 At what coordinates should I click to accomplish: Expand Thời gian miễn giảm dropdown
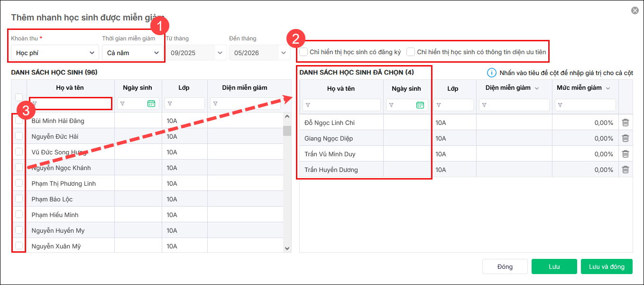[133, 53]
